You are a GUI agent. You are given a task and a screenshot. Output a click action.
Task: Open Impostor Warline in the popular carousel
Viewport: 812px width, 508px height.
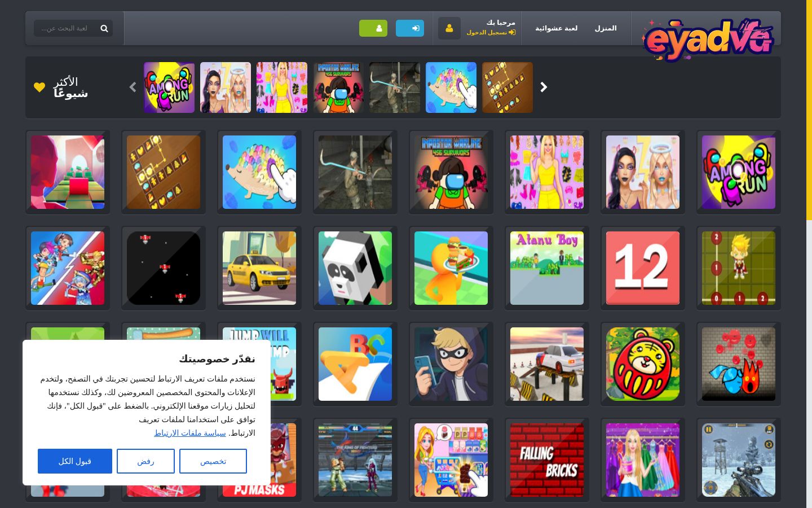point(338,87)
